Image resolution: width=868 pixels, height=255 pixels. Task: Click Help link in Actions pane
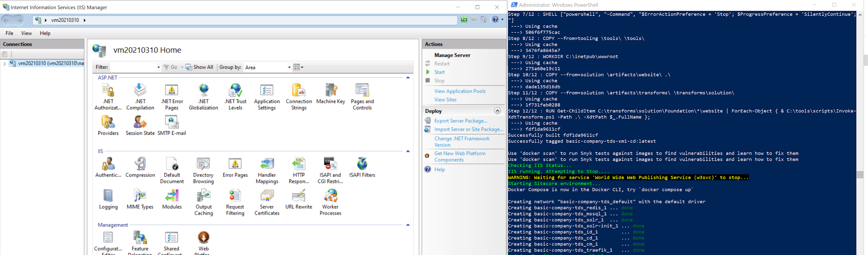pyautogui.click(x=439, y=170)
